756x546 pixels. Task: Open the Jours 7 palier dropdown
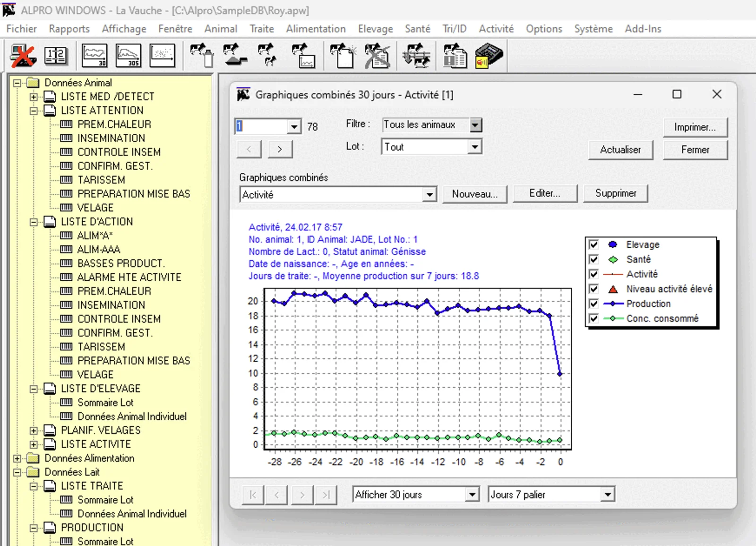click(x=608, y=494)
